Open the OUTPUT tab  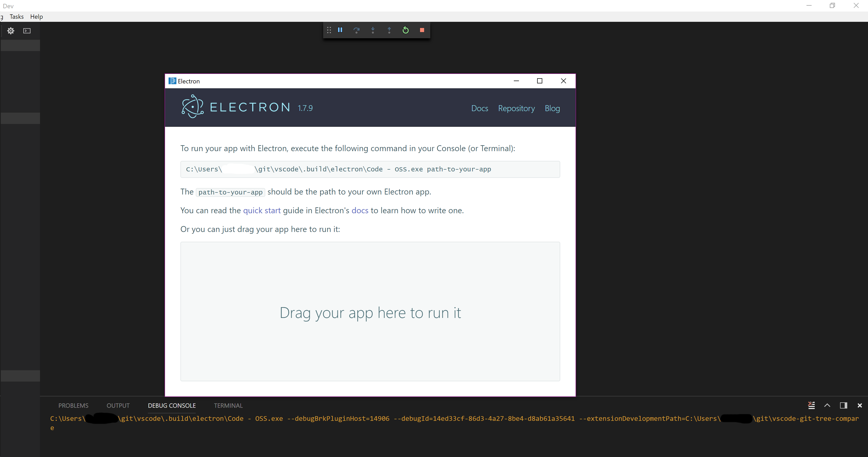118,405
